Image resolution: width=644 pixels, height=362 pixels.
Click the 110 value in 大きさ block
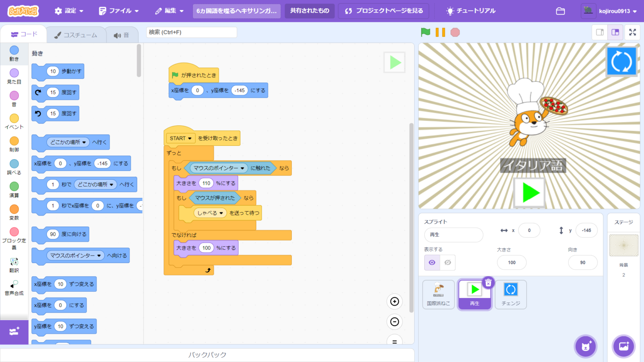pyautogui.click(x=206, y=183)
